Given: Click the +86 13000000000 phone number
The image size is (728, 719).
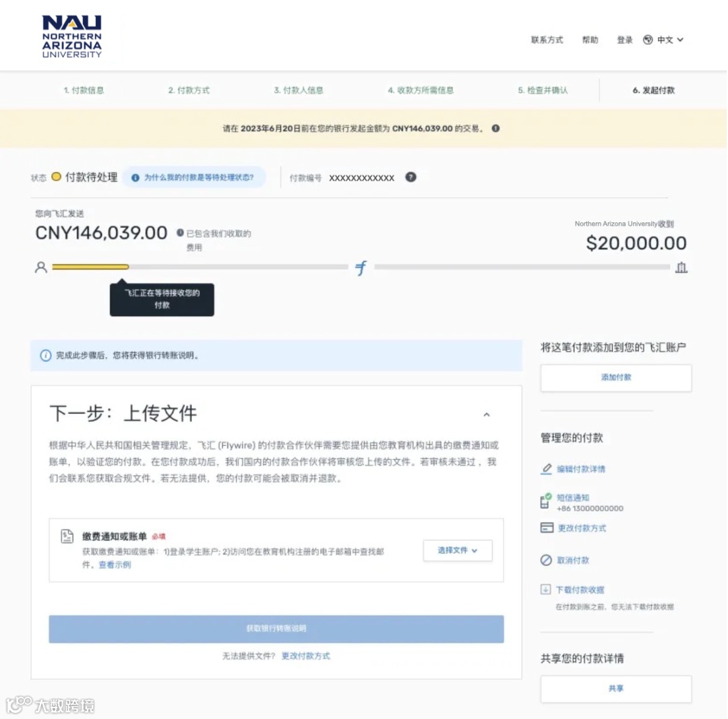Looking at the screenshot, I should point(590,509).
